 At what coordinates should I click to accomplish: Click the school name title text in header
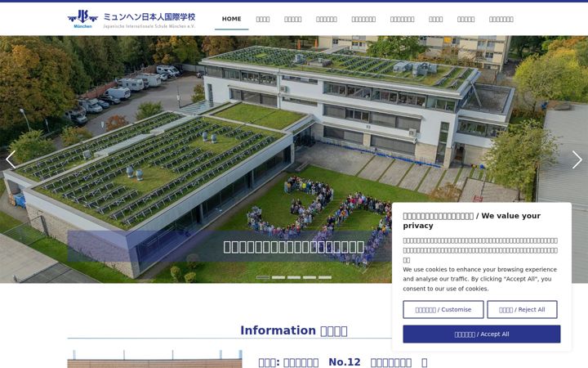coord(149,17)
